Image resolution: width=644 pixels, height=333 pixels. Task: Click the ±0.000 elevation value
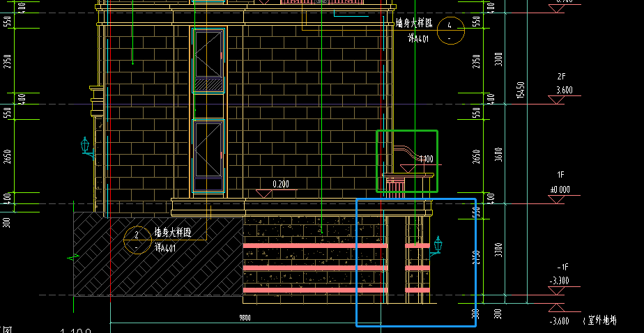pos(560,189)
